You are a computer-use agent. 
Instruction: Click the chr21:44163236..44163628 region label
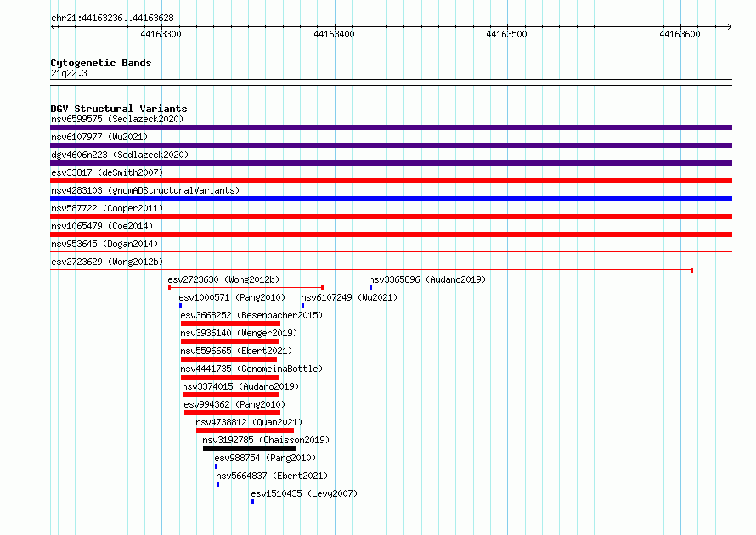pyautogui.click(x=112, y=18)
